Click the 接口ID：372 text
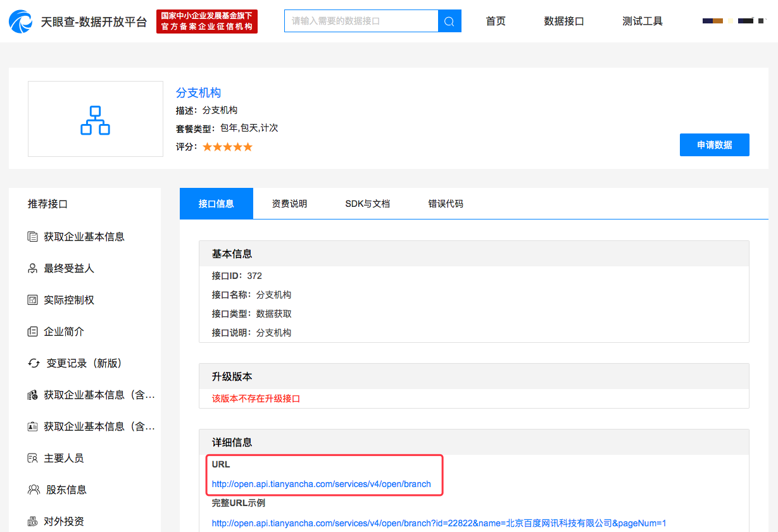The height and width of the screenshot is (532, 778). pos(237,276)
